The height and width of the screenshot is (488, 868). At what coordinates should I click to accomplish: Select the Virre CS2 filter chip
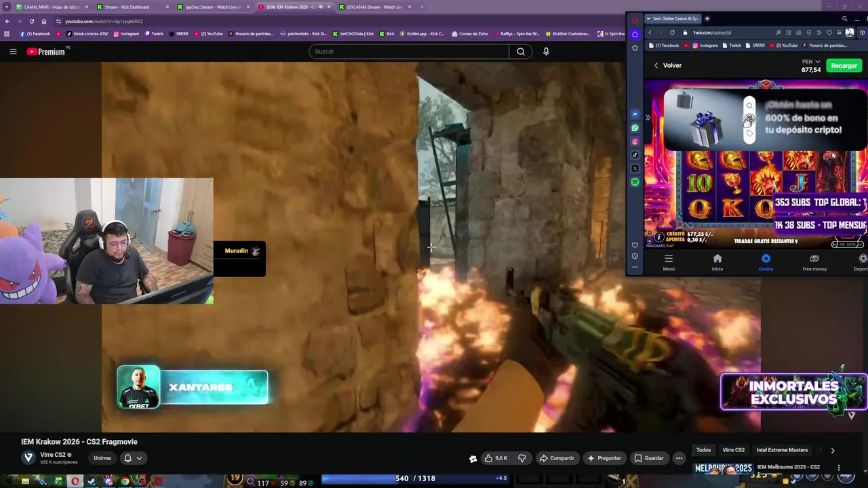(x=733, y=450)
